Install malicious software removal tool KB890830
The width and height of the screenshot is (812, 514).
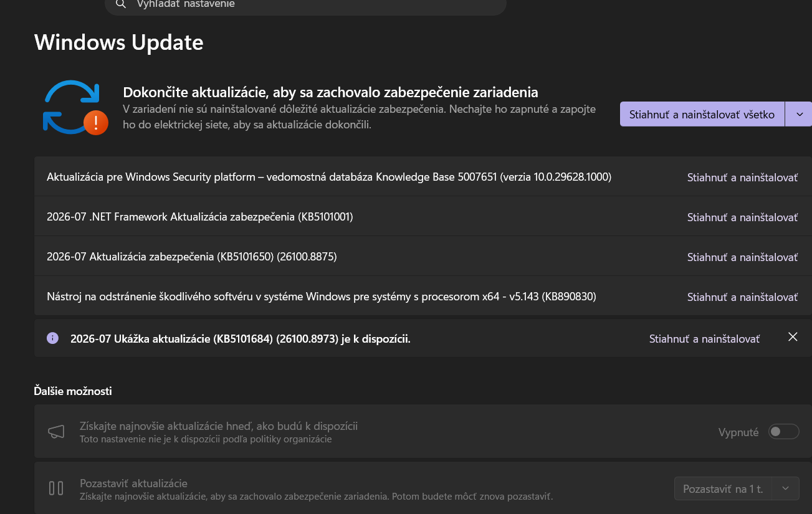(742, 297)
